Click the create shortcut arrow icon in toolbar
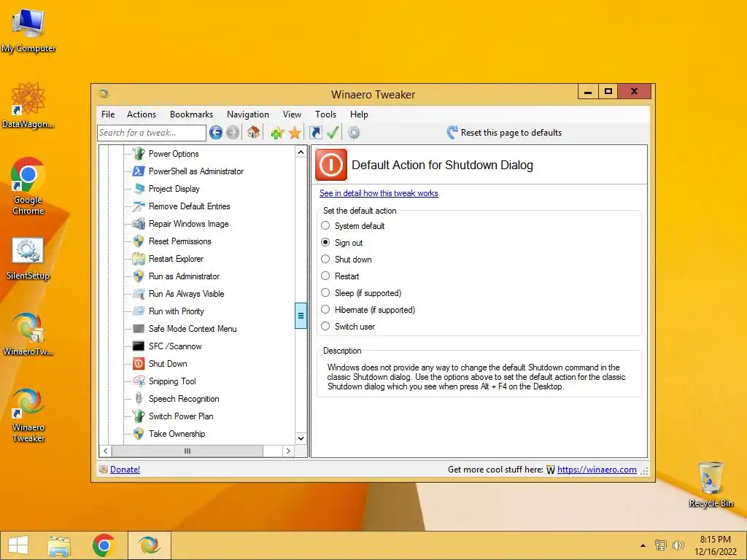747x560 pixels. click(315, 133)
